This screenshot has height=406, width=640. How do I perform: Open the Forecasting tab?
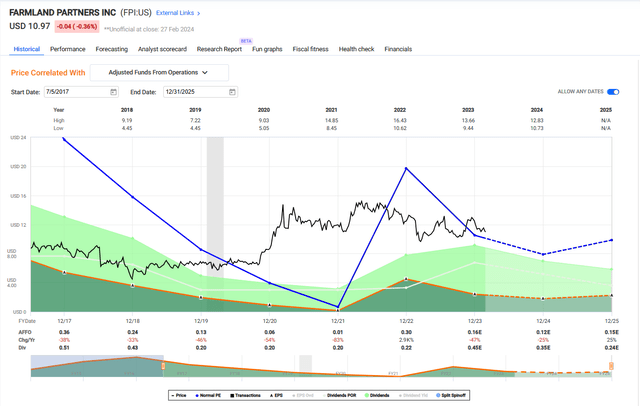(x=112, y=49)
